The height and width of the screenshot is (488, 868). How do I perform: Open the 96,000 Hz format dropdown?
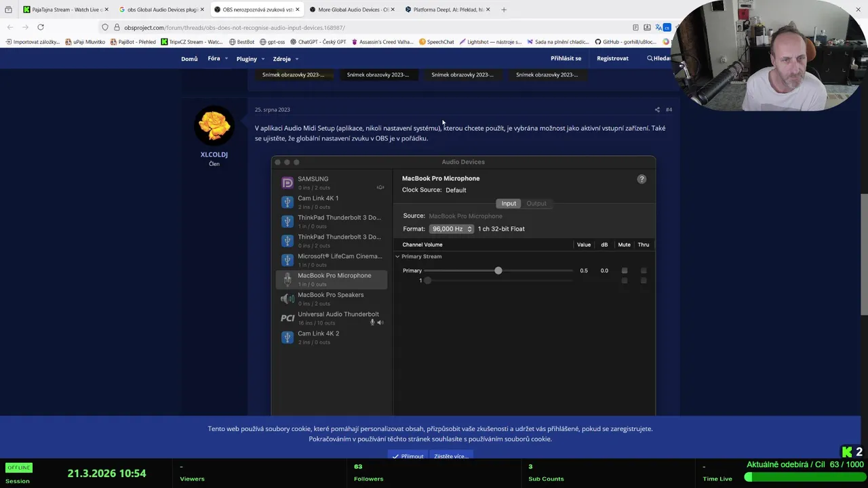pyautogui.click(x=452, y=229)
